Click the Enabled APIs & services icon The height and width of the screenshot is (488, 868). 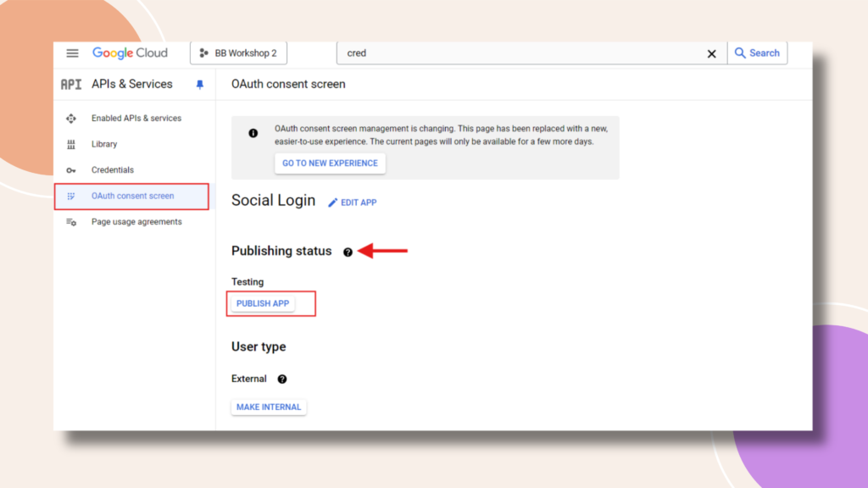(71, 119)
